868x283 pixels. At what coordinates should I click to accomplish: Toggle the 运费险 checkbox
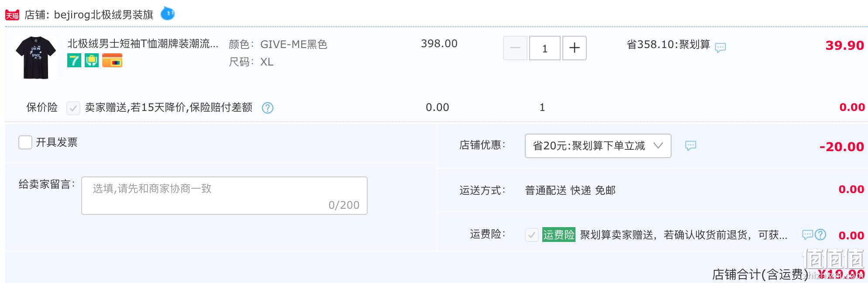click(532, 235)
